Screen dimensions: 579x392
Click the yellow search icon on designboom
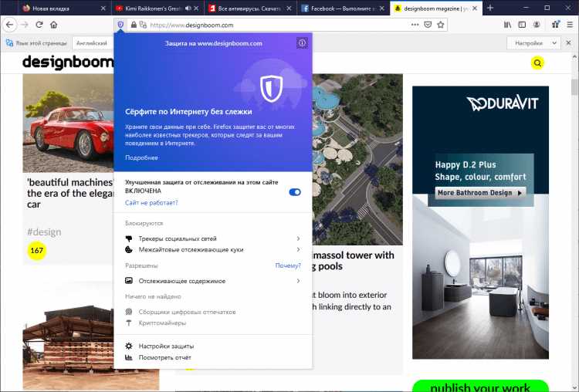(537, 63)
